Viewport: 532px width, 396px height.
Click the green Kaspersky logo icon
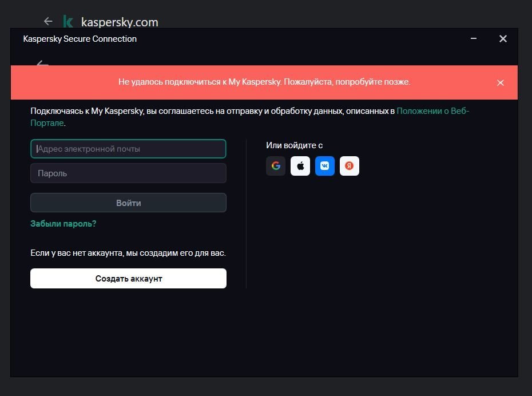(68, 22)
